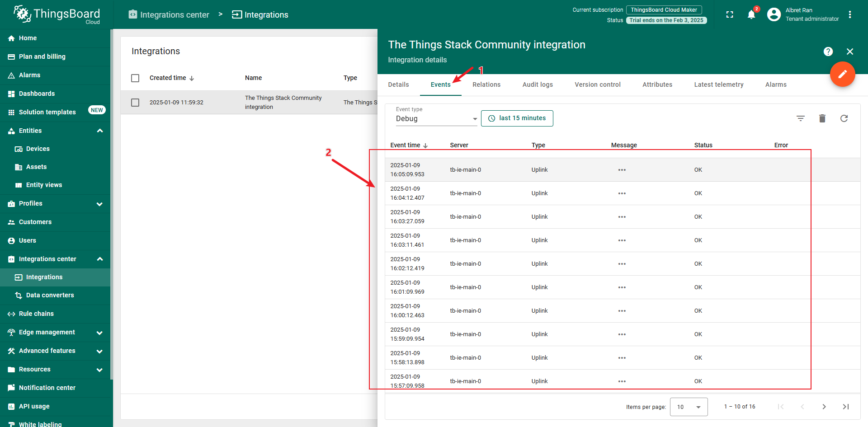
Task: Jump to last events page
Action: tap(846, 407)
